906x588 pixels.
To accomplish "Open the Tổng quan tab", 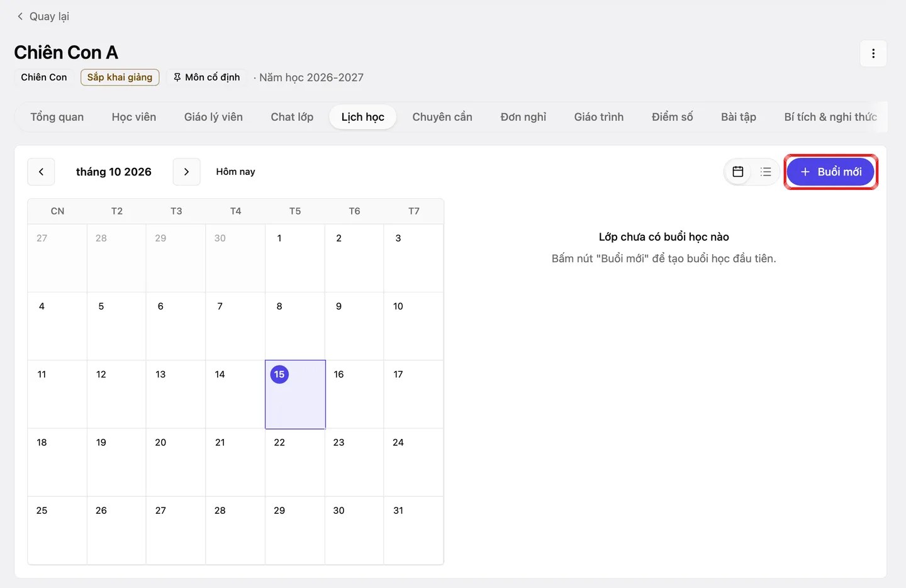I will (x=57, y=117).
